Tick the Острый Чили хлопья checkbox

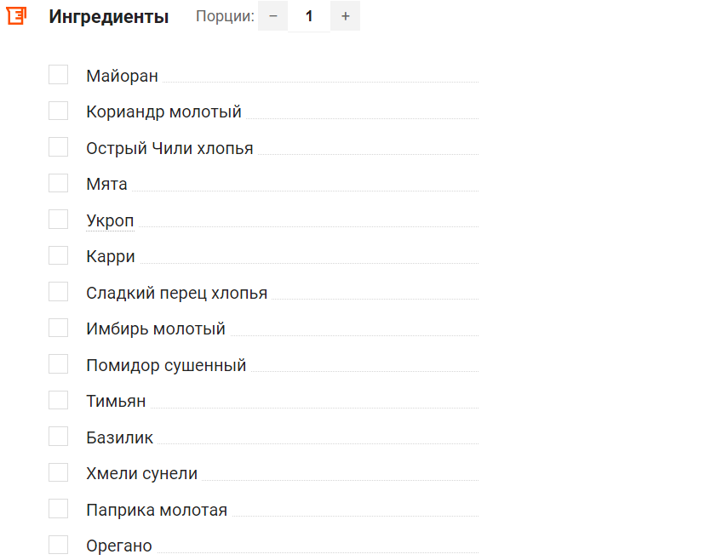click(x=59, y=147)
